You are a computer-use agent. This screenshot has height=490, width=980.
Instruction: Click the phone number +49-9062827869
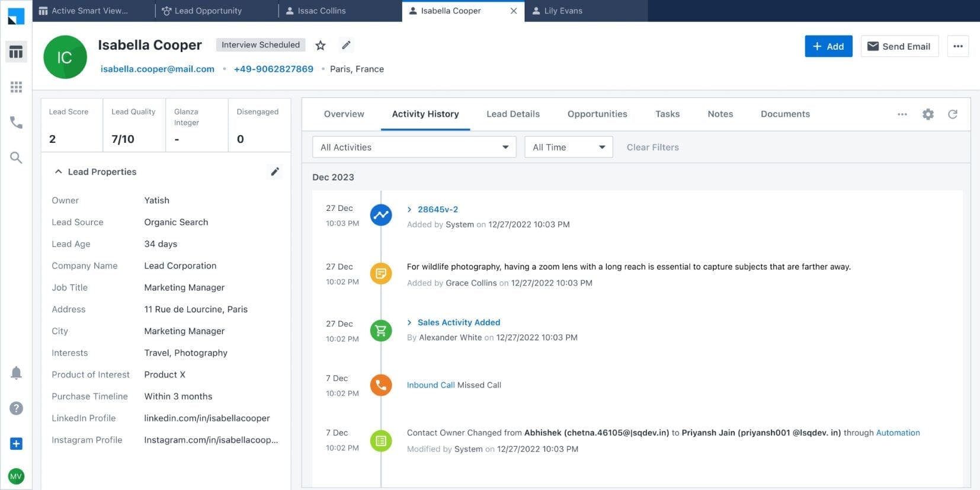274,69
